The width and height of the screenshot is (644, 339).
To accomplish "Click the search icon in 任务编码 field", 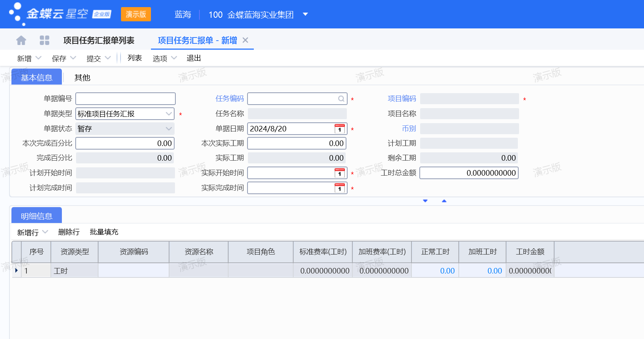I will (341, 99).
